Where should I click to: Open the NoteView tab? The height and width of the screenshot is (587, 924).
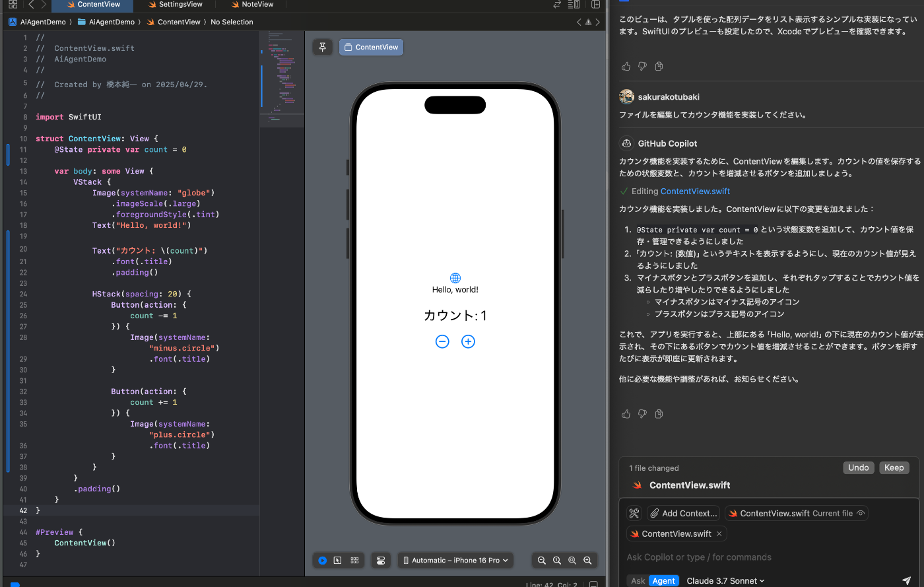[x=252, y=4]
